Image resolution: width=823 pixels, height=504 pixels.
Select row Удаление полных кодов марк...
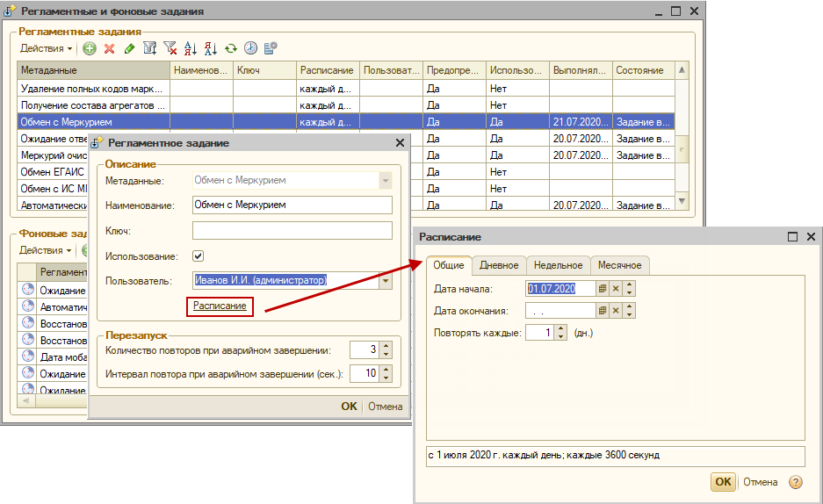pyautogui.click(x=346, y=89)
